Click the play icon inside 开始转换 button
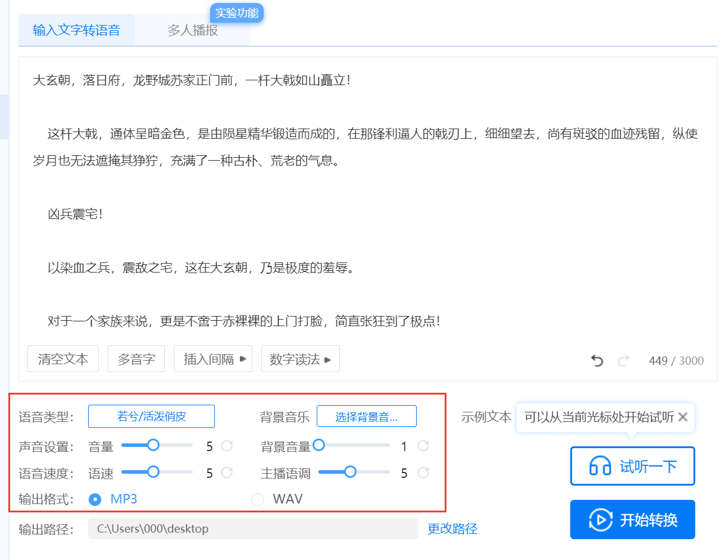The image size is (728, 560). [x=602, y=519]
